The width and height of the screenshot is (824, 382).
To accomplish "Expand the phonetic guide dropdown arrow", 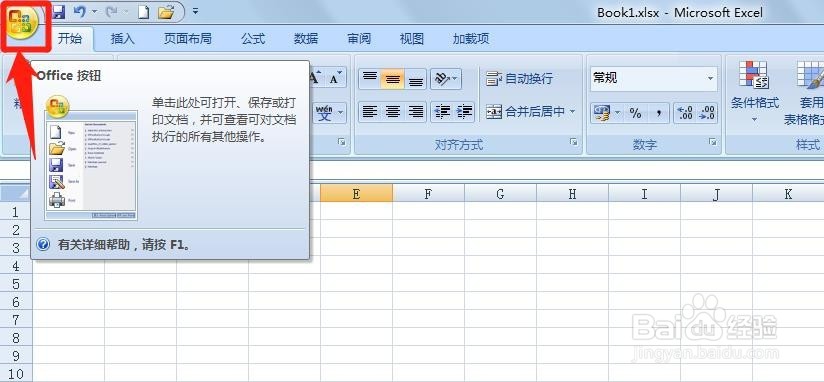I will pos(341,112).
